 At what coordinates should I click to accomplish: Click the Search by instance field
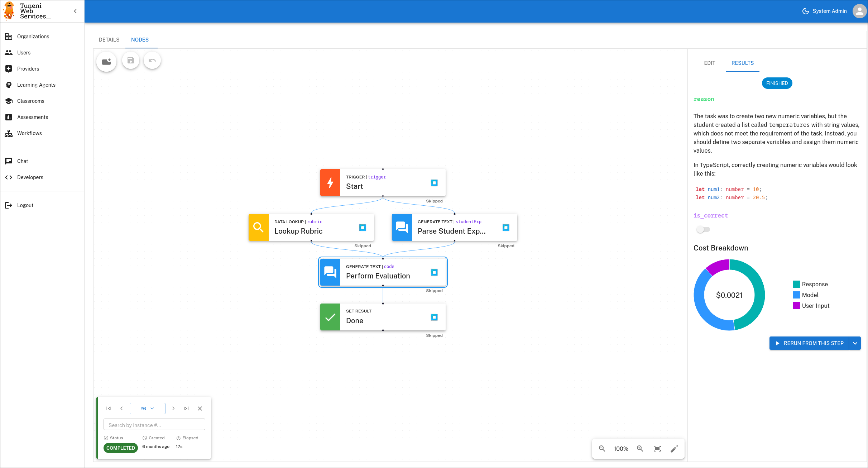point(154,425)
